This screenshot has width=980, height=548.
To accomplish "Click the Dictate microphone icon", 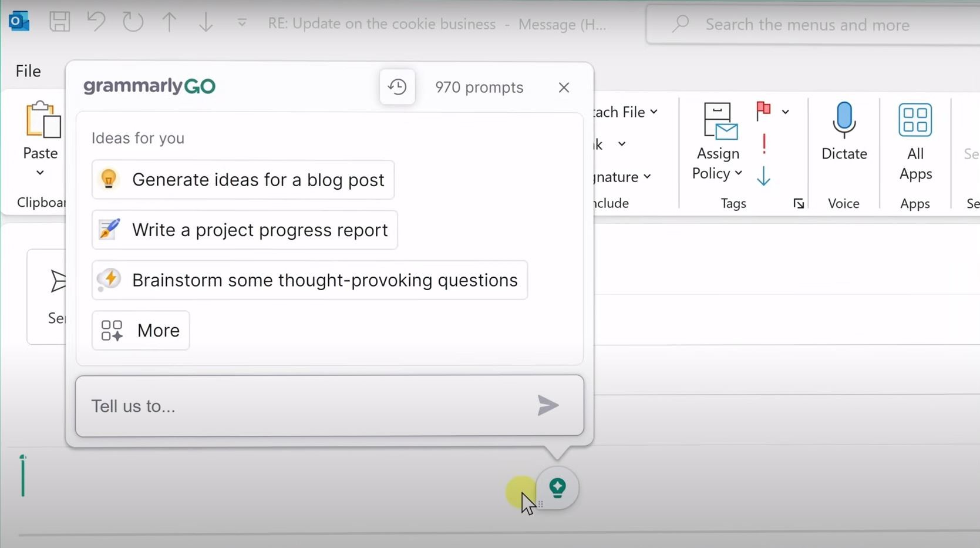I will pyautogui.click(x=844, y=120).
